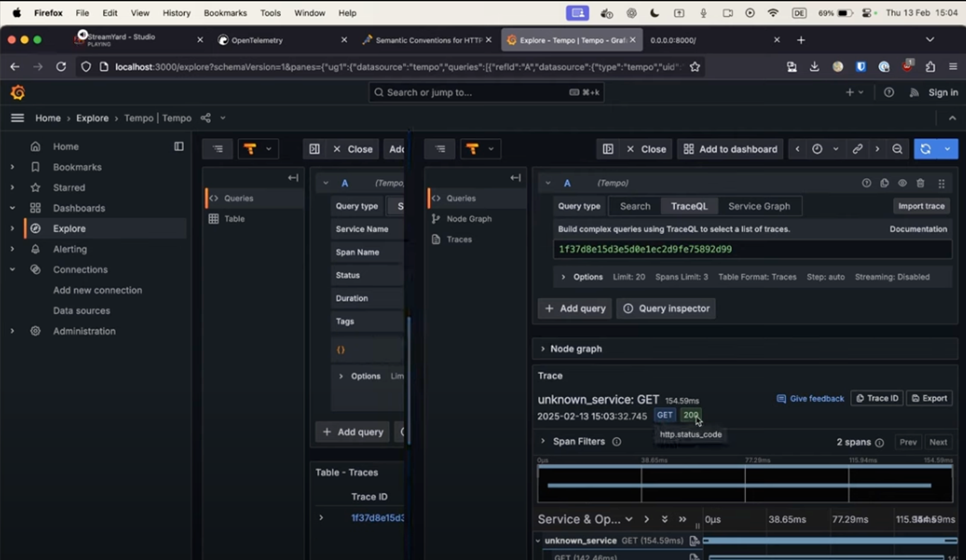This screenshot has width=966, height=560.
Task: Click the outline icon in the left pane toolbar
Action: pyautogui.click(x=218, y=149)
